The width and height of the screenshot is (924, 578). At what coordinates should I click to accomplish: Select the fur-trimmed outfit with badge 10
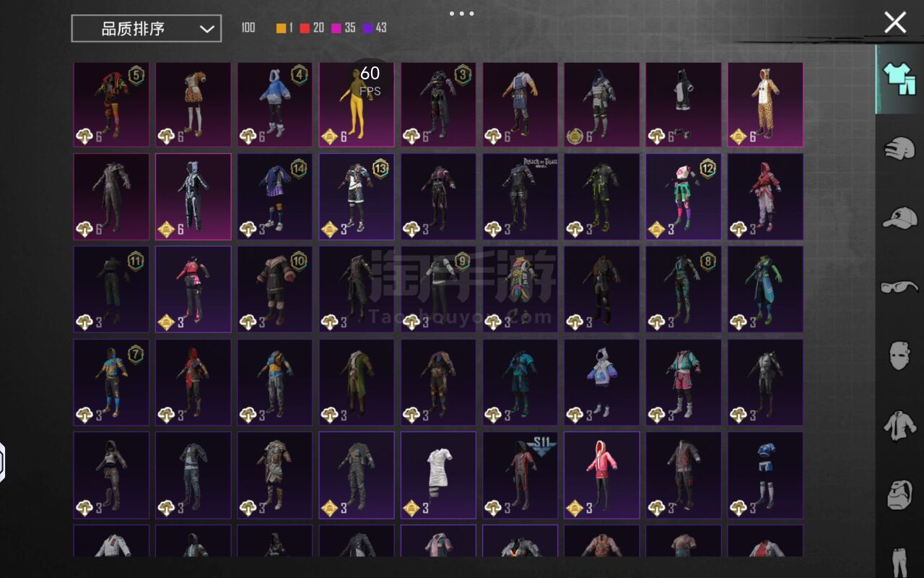coord(275,289)
